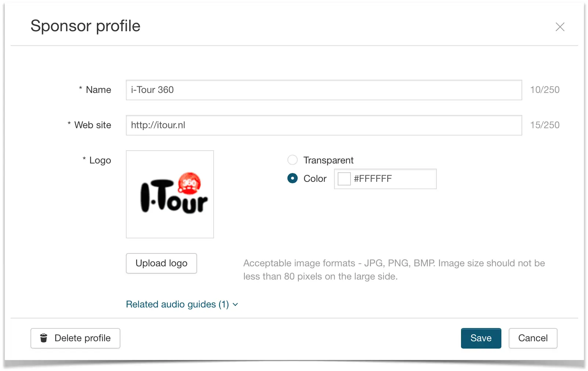588x371 pixels.
Task: Click the Transparent option label
Action: coord(328,160)
